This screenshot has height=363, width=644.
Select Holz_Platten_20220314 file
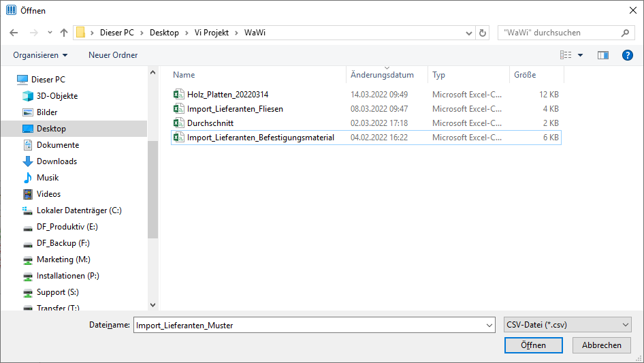point(227,95)
